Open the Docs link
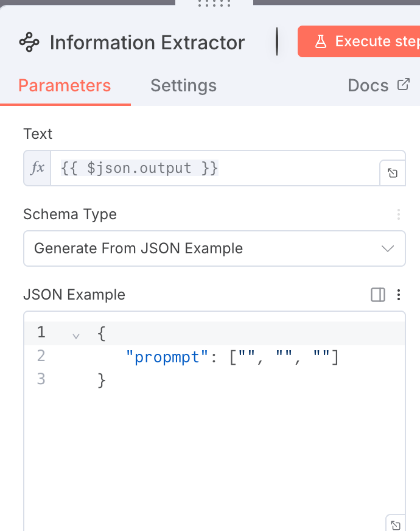The height and width of the screenshot is (531, 420). pos(378,85)
